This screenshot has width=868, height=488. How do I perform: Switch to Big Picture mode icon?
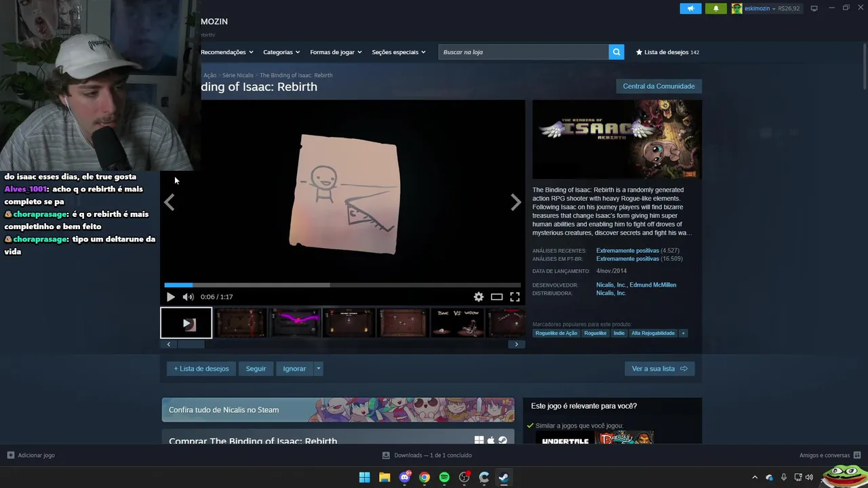(x=814, y=9)
